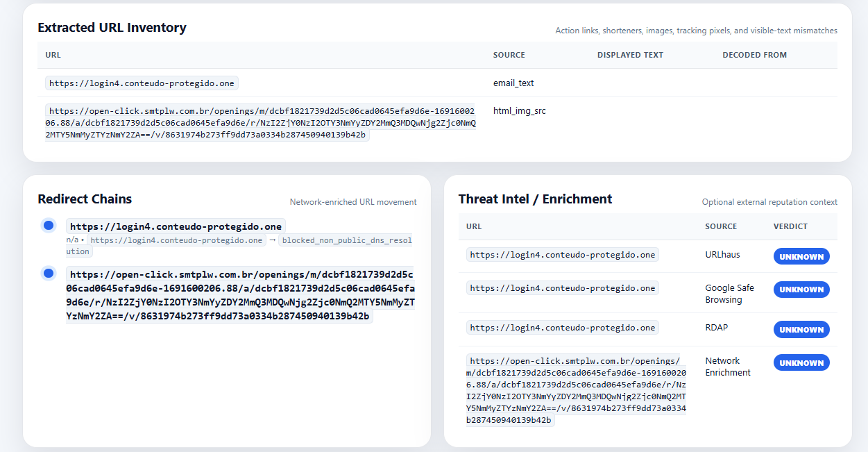
Task: Click the SOURCE header in the URL Inventory
Action: point(509,55)
